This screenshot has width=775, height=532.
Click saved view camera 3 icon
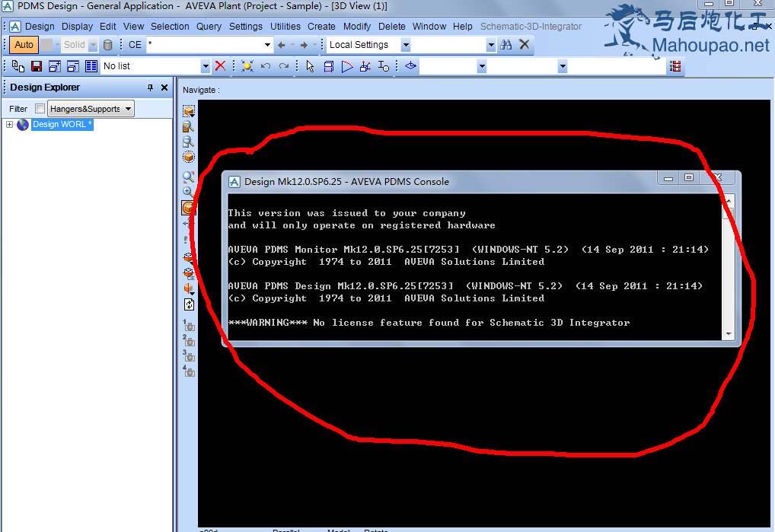point(189,355)
